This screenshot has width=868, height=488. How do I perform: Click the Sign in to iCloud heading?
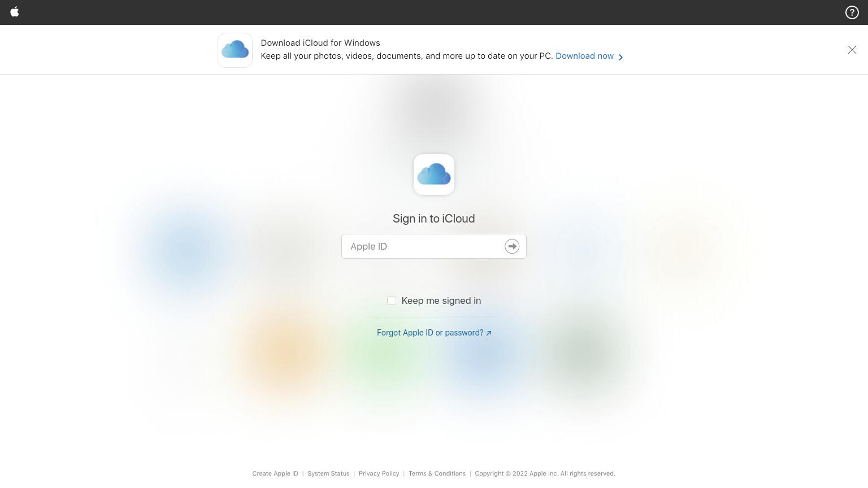pos(434,219)
